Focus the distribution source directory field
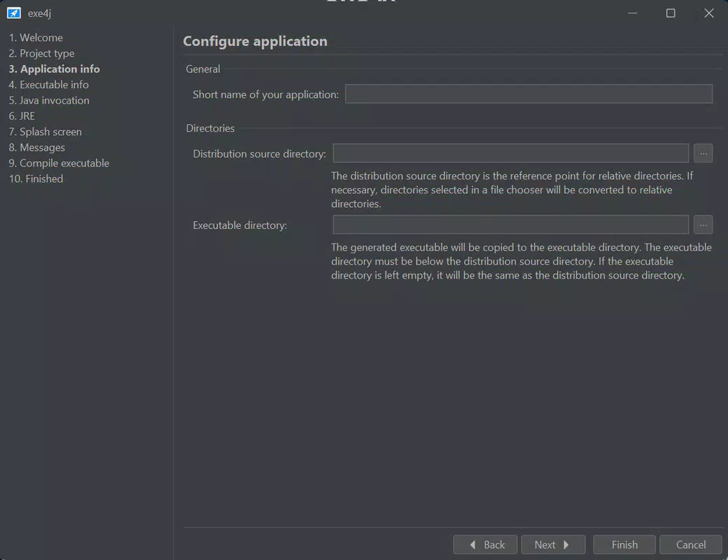 511,153
